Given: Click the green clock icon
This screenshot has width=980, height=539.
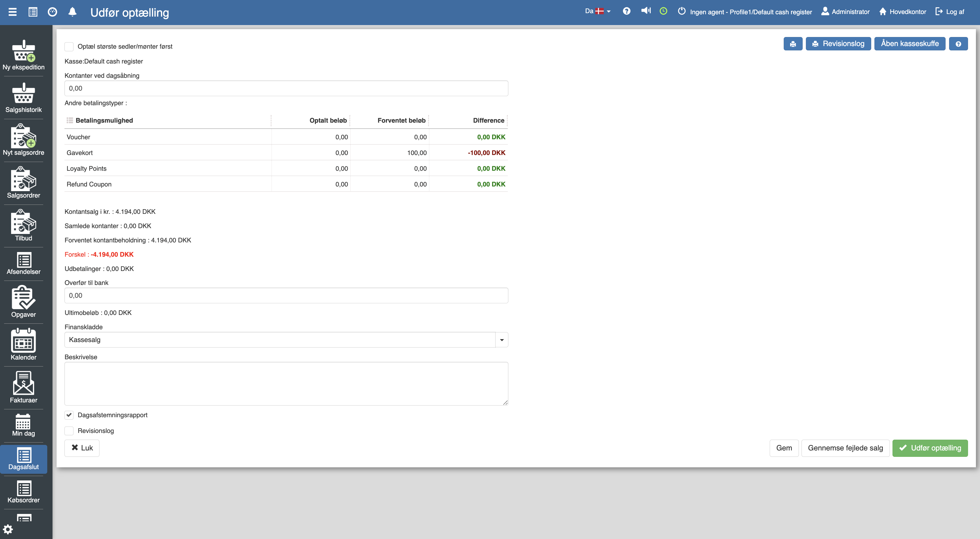Looking at the screenshot, I should pyautogui.click(x=663, y=11).
